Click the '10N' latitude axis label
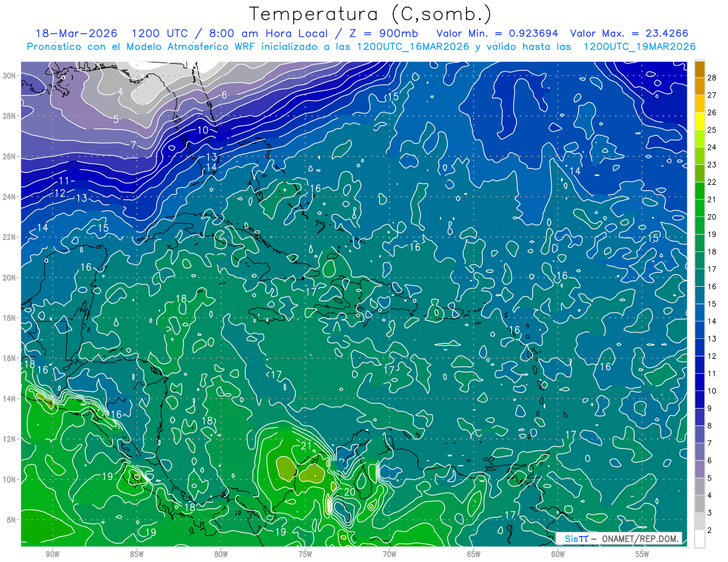Image resolution: width=728 pixels, height=562 pixels. tap(9, 480)
